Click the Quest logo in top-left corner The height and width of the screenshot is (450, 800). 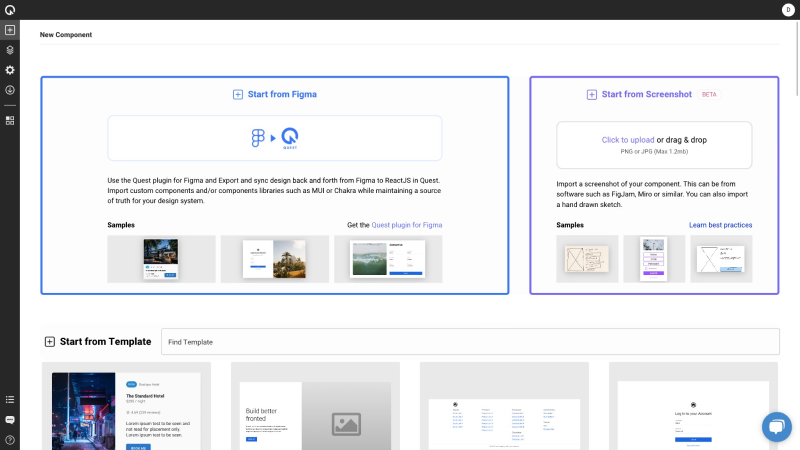click(10, 10)
